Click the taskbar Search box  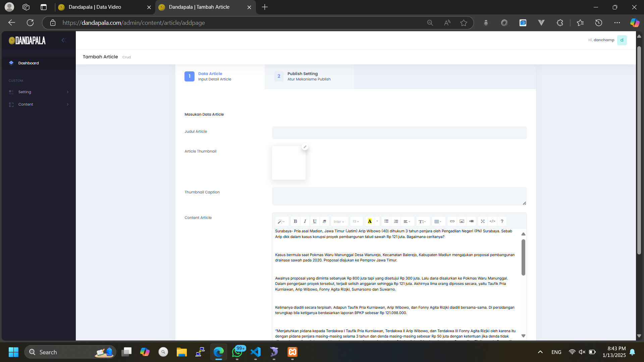click(70, 352)
